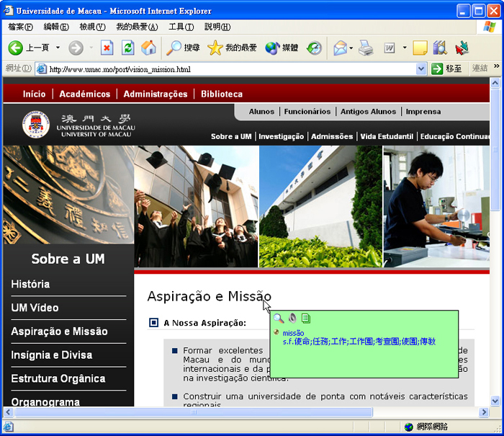504x436 pixels.
Task: Click the Internet zone globe in status bar
Action: click(x=409, y=427)
